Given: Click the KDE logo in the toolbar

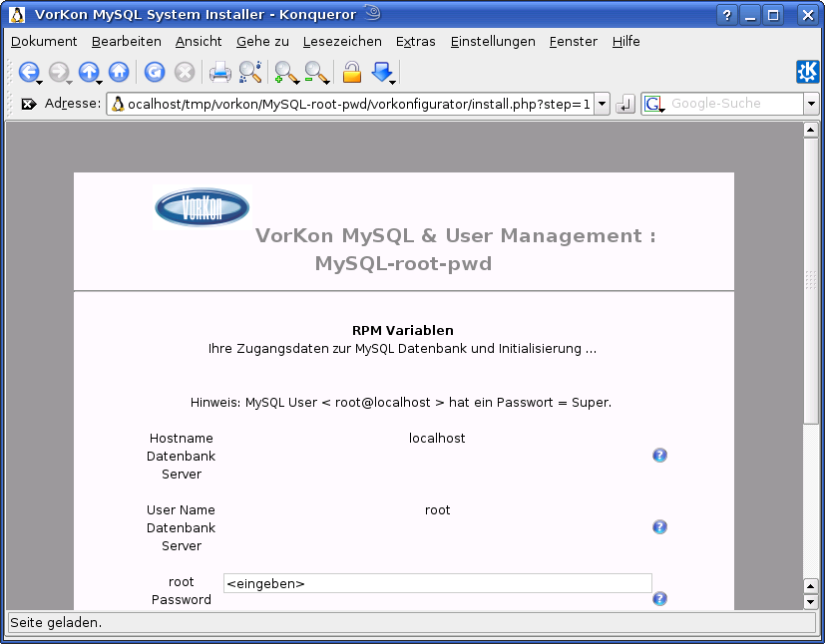Looking at the screenshot, I should (x=808, y=72).
